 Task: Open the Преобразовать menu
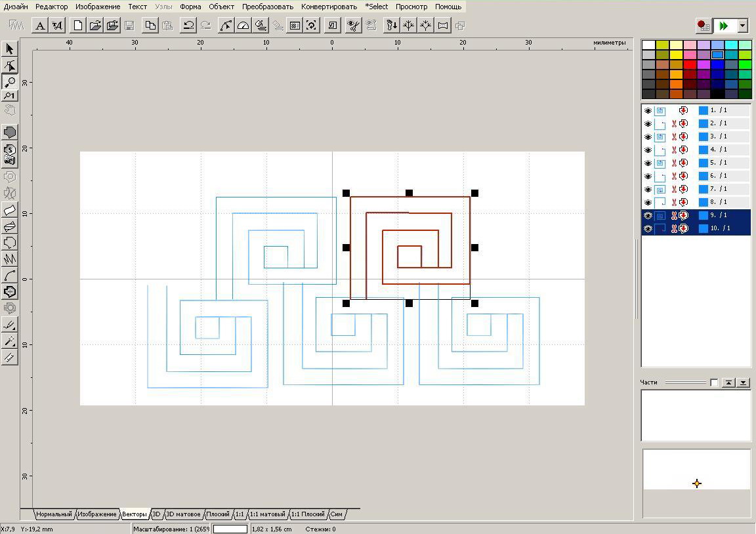(268, 7)
